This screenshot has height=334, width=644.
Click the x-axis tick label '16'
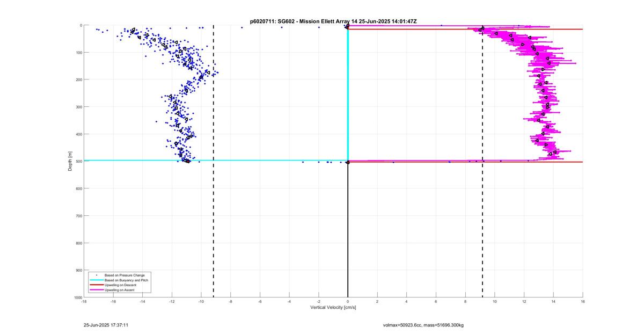click(583, 301)
